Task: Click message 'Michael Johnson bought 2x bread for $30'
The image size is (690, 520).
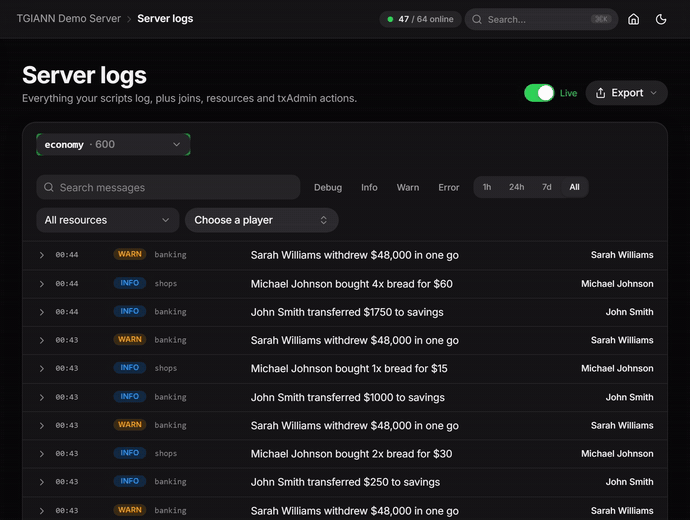Action: click(352, 454)
